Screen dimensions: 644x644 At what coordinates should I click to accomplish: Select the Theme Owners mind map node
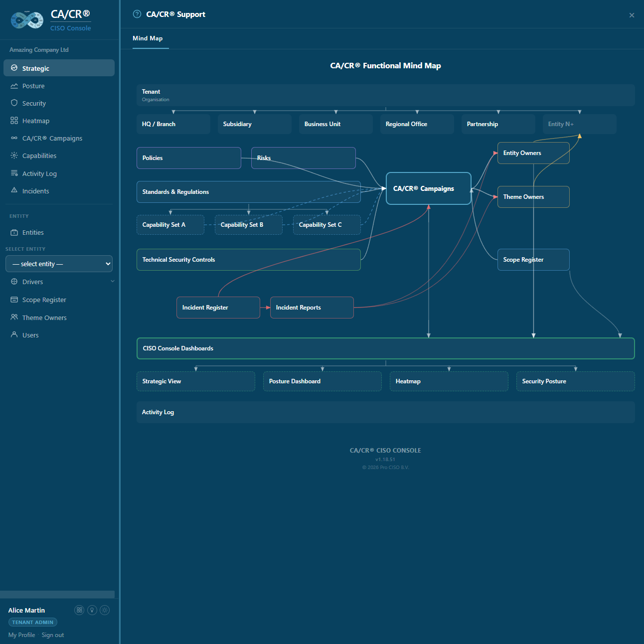(x=533, y=197)
